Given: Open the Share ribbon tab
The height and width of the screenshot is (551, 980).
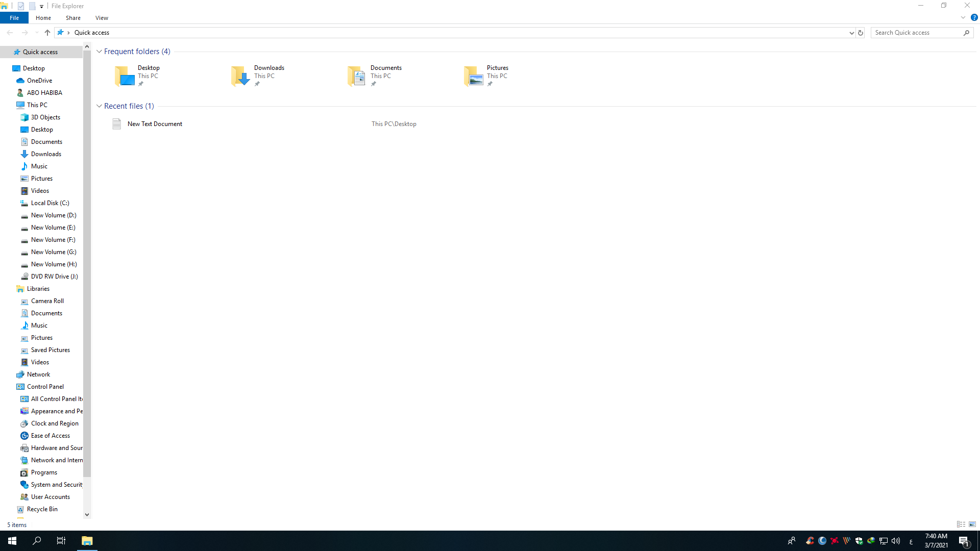Looking at the screenshot, I should [x=73, y=18].
